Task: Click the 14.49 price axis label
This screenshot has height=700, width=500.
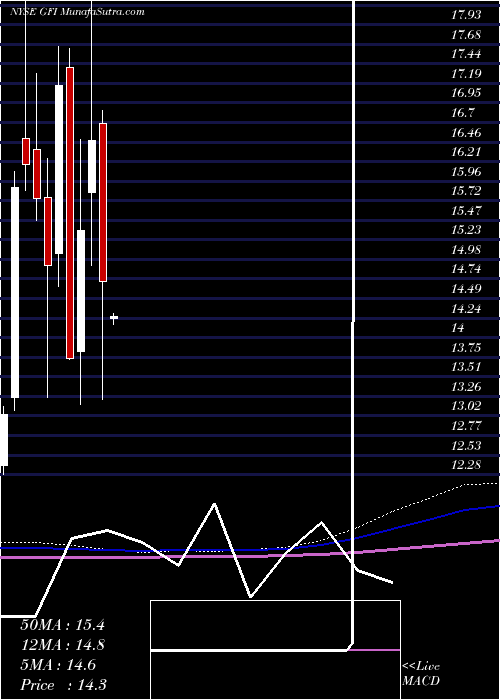Action: tap(467, 288)
